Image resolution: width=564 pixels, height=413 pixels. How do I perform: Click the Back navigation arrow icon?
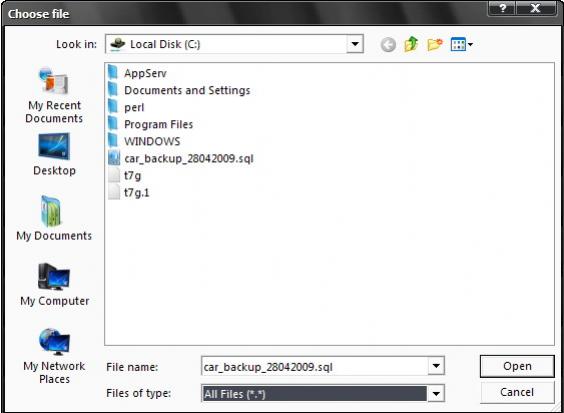[x=388, y=45]
